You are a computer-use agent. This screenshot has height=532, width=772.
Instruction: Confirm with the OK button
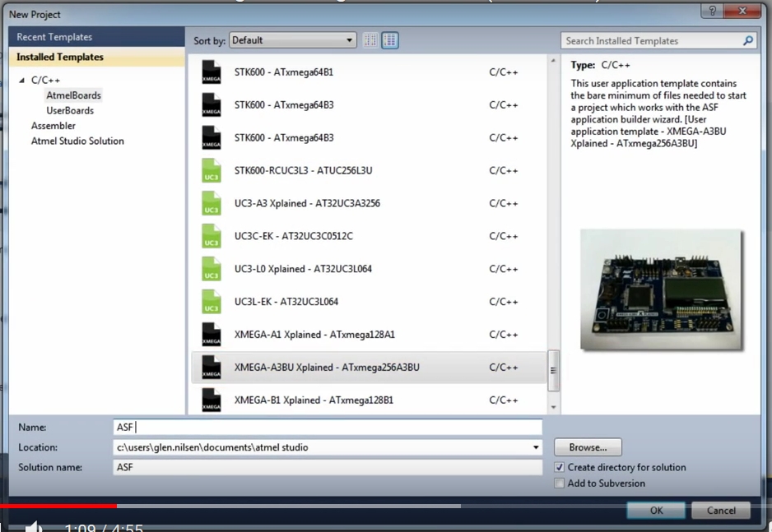coord(656,511)
